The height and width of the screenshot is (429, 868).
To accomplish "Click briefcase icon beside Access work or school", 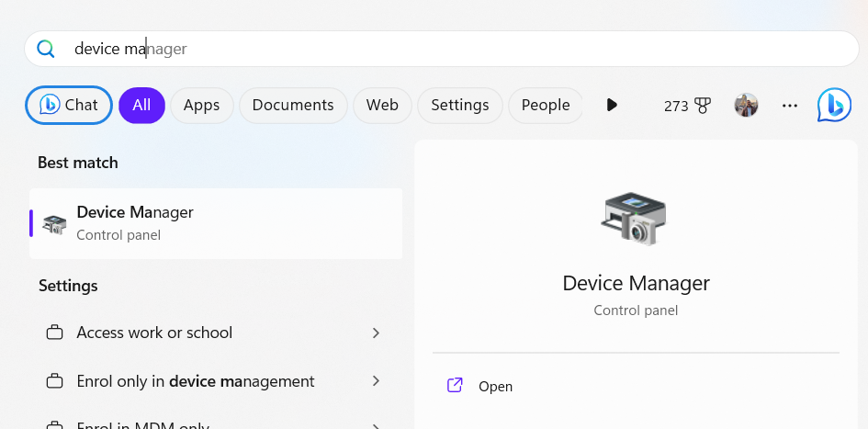I will coord(54,333).
